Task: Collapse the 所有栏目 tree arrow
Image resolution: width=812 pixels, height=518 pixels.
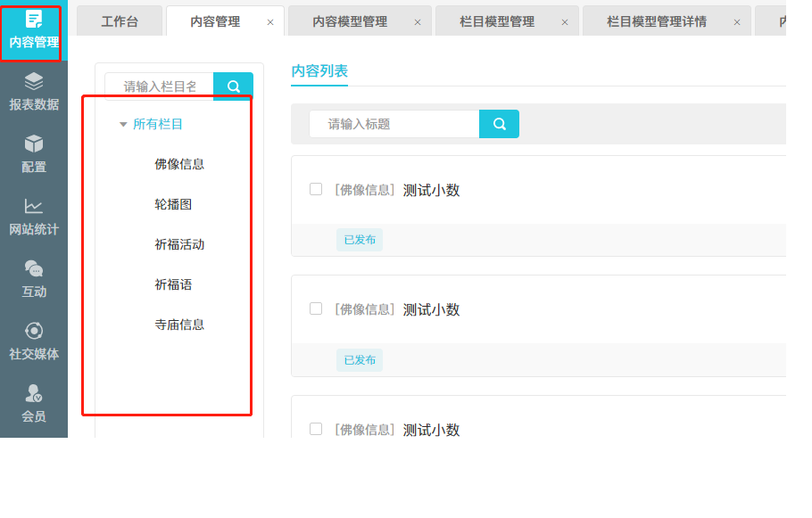Action: [123, 124]
